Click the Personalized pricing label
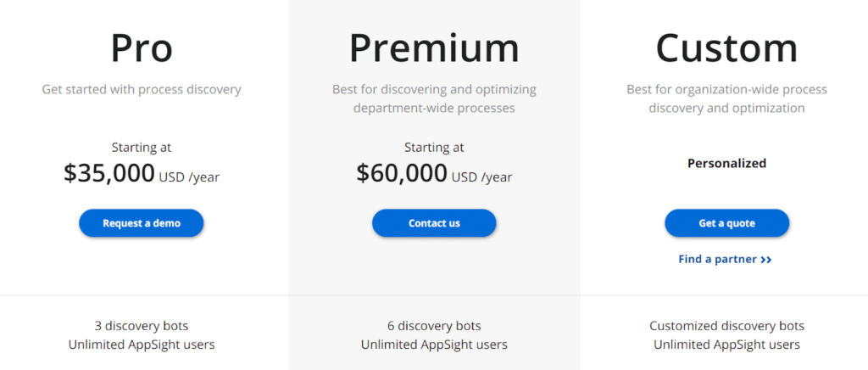 point(726,163)
